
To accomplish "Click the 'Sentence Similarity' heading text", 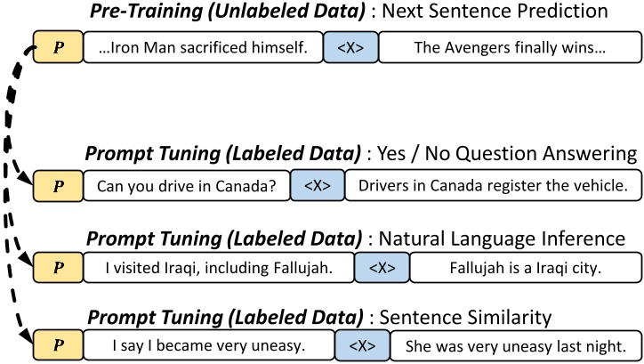I will (x=464, y=316).
